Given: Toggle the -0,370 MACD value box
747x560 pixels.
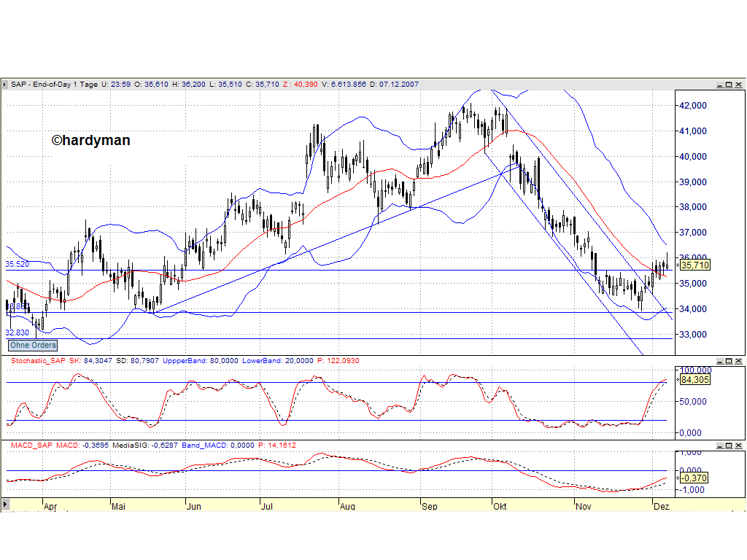Looking at the screenshot, I should [693, 479].
